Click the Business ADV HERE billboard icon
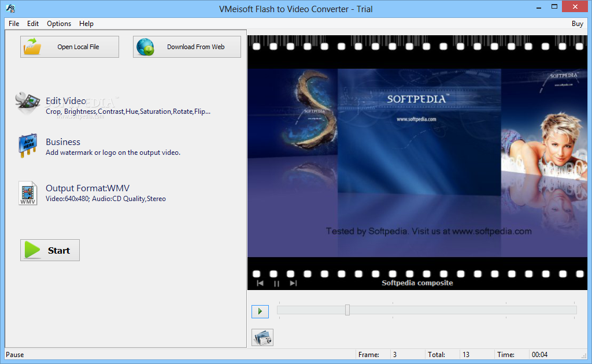Viewport: 592px width, 364px height. click(28, 145)
